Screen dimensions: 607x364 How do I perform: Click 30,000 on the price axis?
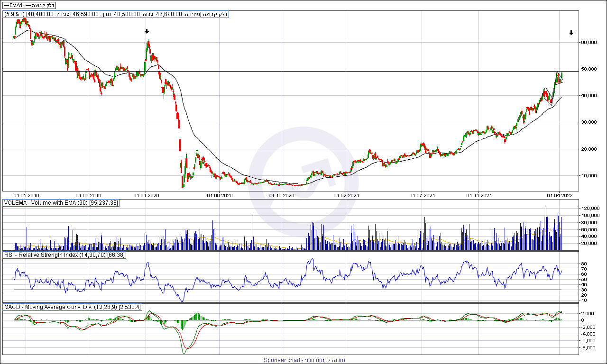click(589, 122)
